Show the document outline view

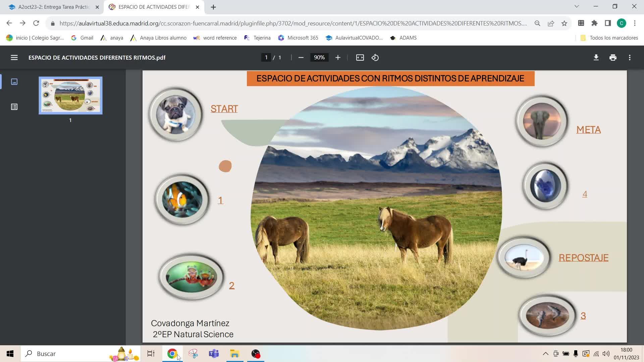14,107
